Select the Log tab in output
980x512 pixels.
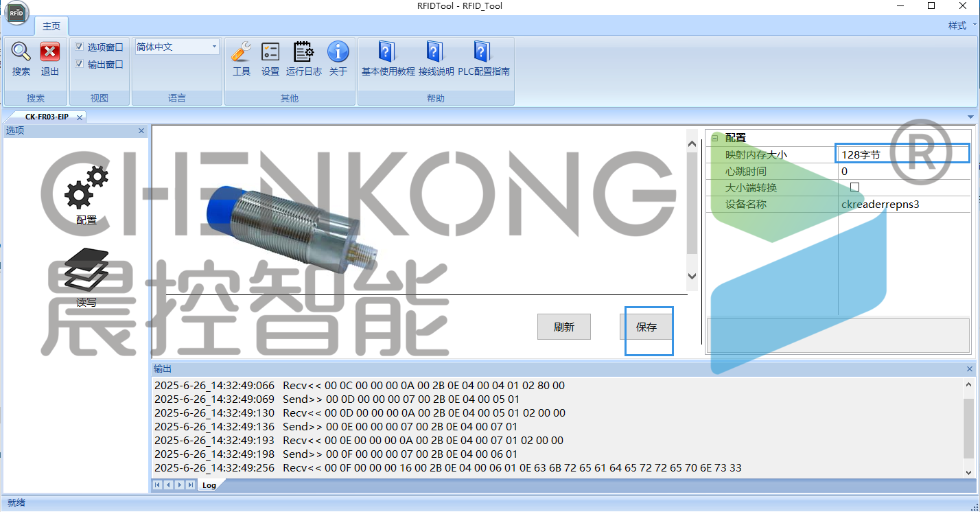[209, 485]
